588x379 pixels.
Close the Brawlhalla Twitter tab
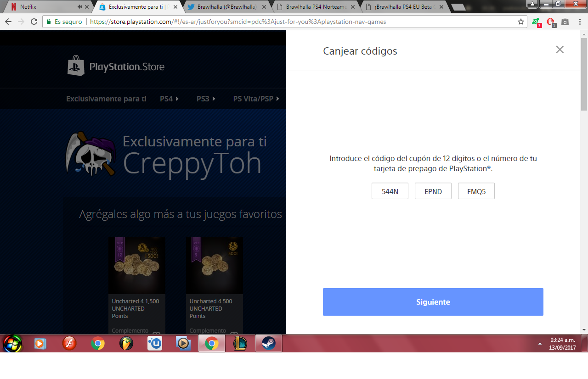click(265, 7)
